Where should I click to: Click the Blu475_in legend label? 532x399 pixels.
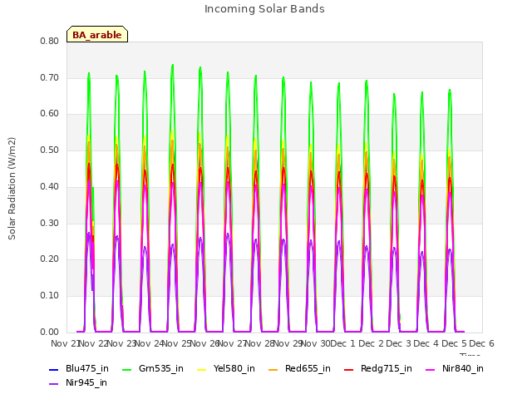pyautogui.click(x=87, y=368)
